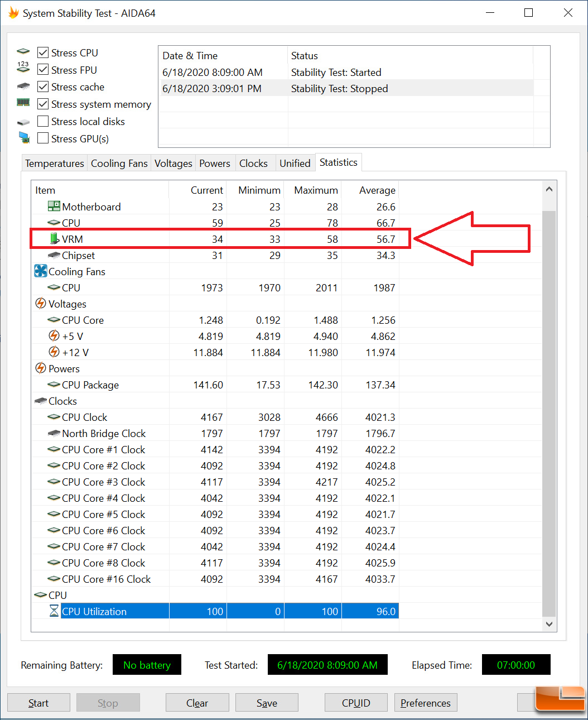Image resolution: width=588 pixels, height=720 pixels.
Task: Click the CPU Core #16 Clock icon
Action: [x=54, y=579]
